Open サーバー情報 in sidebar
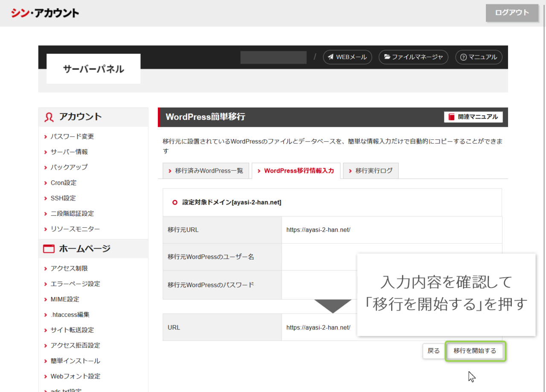Viewport: 546px width, 392px height. (x=69, y=152)
